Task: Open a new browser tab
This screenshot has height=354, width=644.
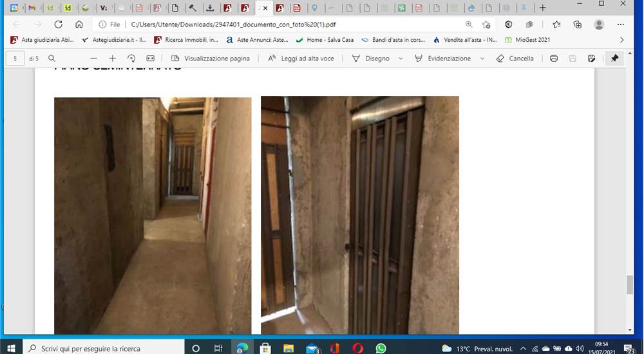Action: [x=542, y=8]
